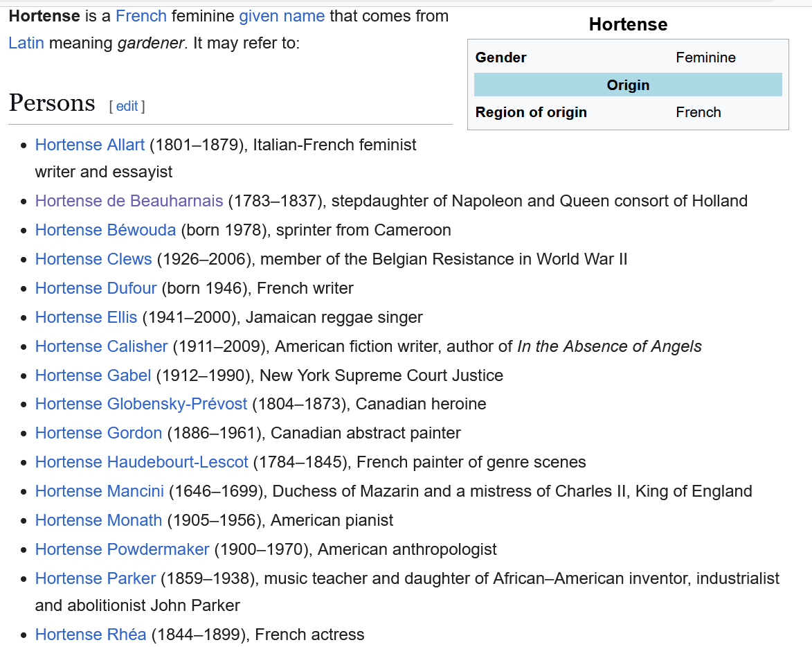This screenshot has height=647, width=812.
Task: Select the Gender label in infobox
Action: coord(500,57)
